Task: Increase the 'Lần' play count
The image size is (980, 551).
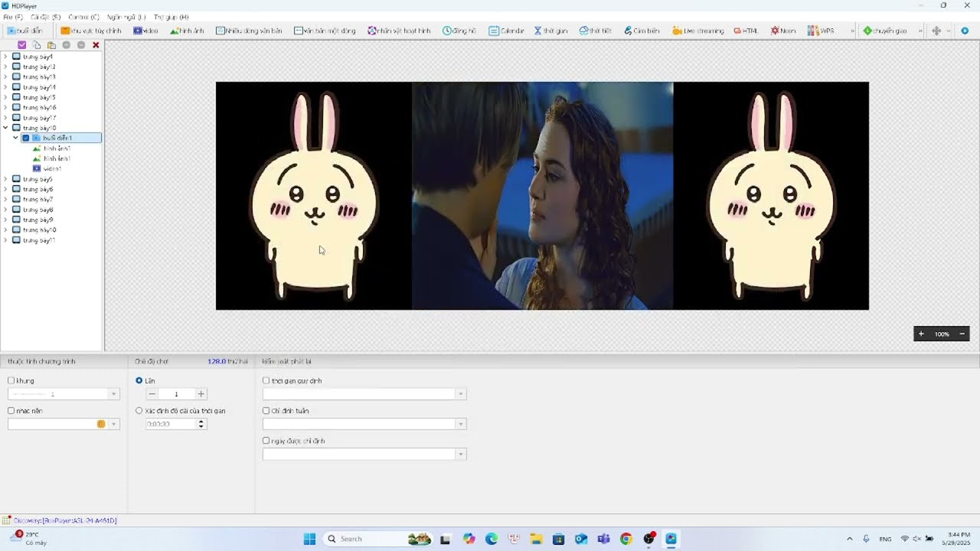Action: click(201, 394)
